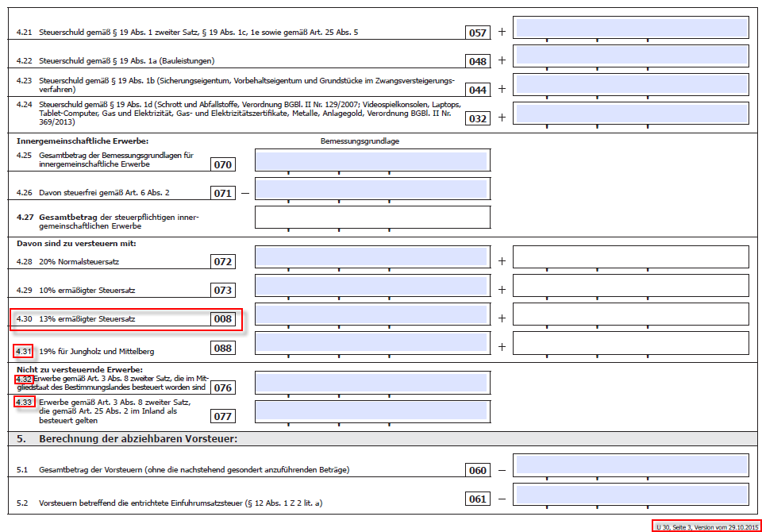The height and width of the screenshot is (532, 762).
Task: Select the "Steuerschuld gemäß § 19 Abs. 1a (Bauleistungen)" line
Action: [x=127, y=61]
